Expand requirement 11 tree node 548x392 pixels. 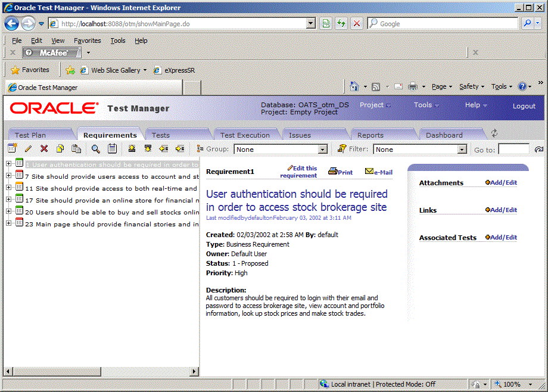[x=9, y=188]
